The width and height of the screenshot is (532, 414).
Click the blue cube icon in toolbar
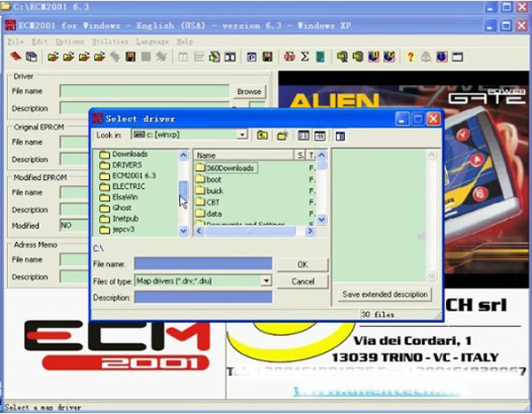pos(32,57)
